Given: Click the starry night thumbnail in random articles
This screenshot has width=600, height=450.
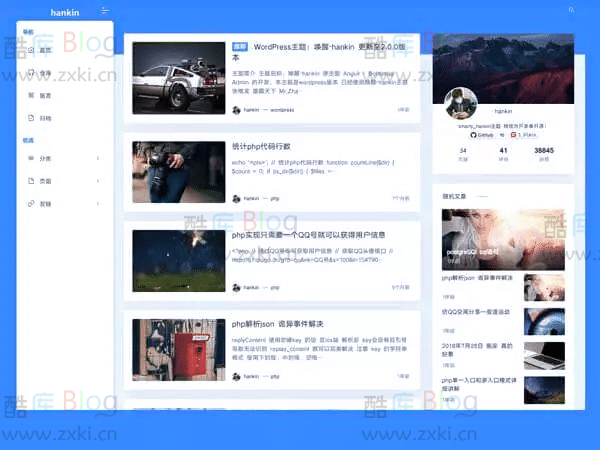Looking at the screenshot, I should pos(544,390).
